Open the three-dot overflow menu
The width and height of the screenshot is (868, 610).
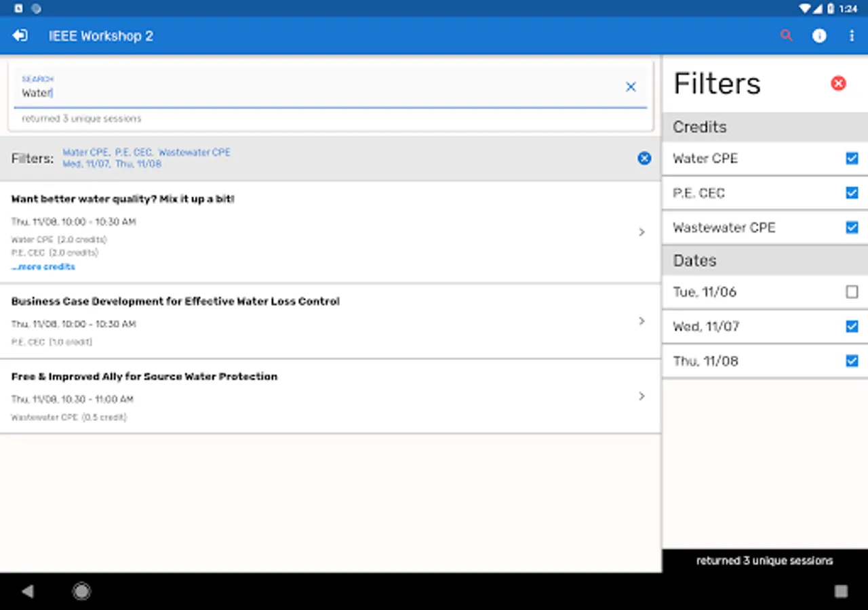click(852, 36)
